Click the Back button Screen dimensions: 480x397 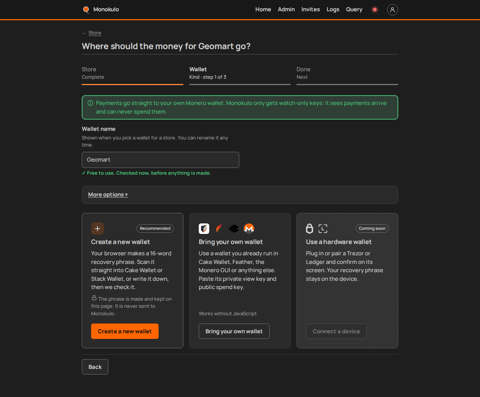coord(95,367)
